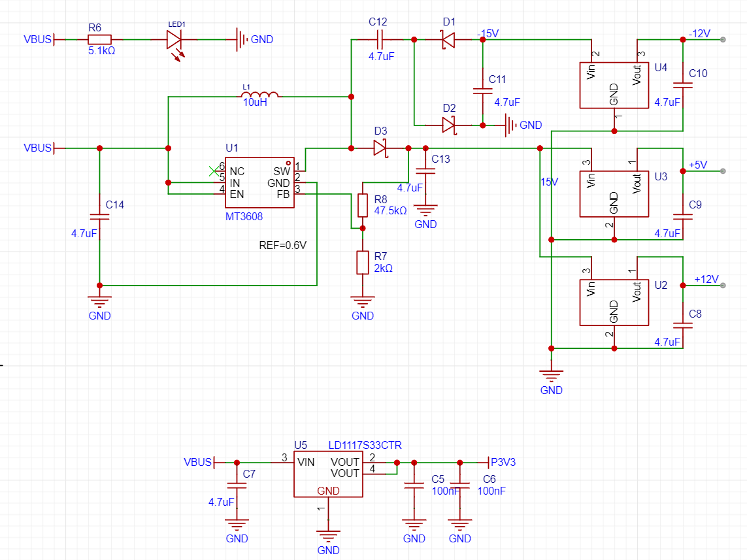Click the C14 capacitor symbol
747x560 pixels.
(x=99, y=217)
